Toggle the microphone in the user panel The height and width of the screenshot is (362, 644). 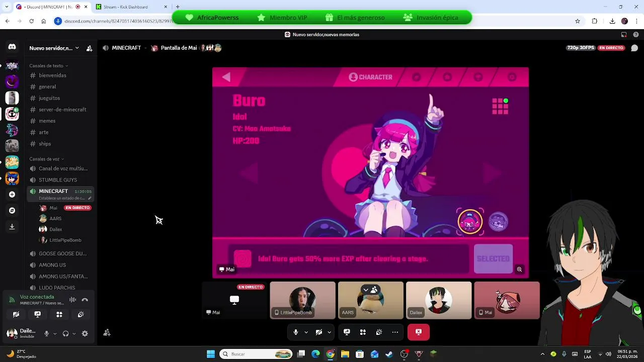pyautogui.click(x=47, y=333)
